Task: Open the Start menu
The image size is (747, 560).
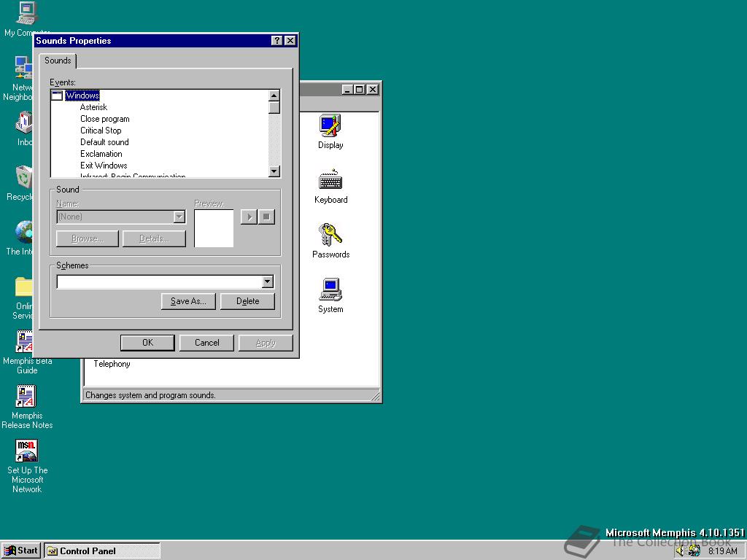Action: [x=21, y=551]
